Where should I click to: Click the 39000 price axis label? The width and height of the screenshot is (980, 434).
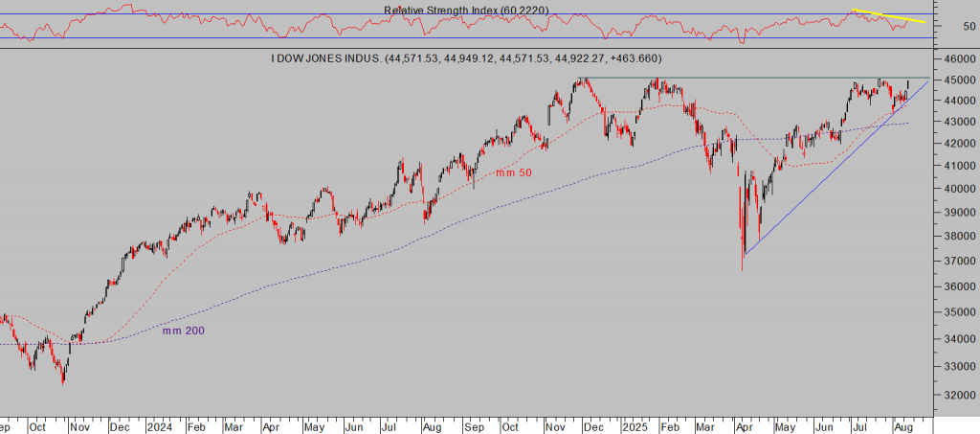click(x=959, y=213)
